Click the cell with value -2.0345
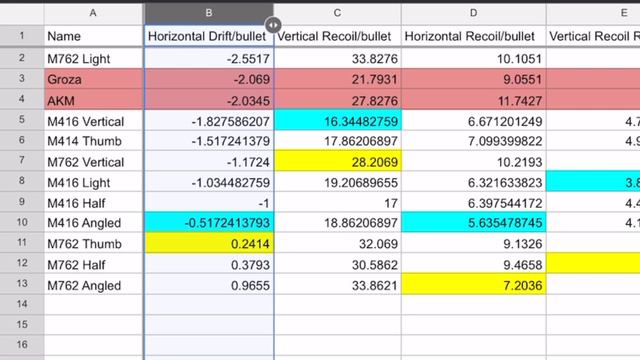Viewport: 640px width, 360px height. [x=209, y=100]
